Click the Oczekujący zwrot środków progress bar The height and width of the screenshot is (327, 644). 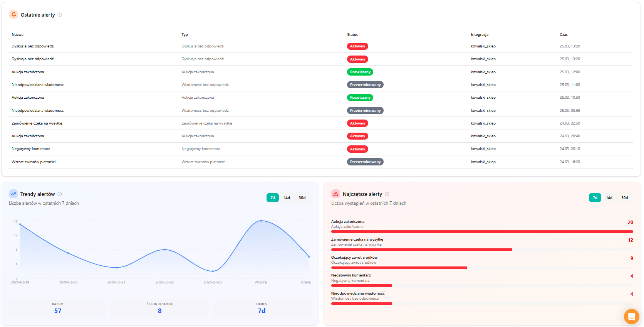[x=482, y=268]
